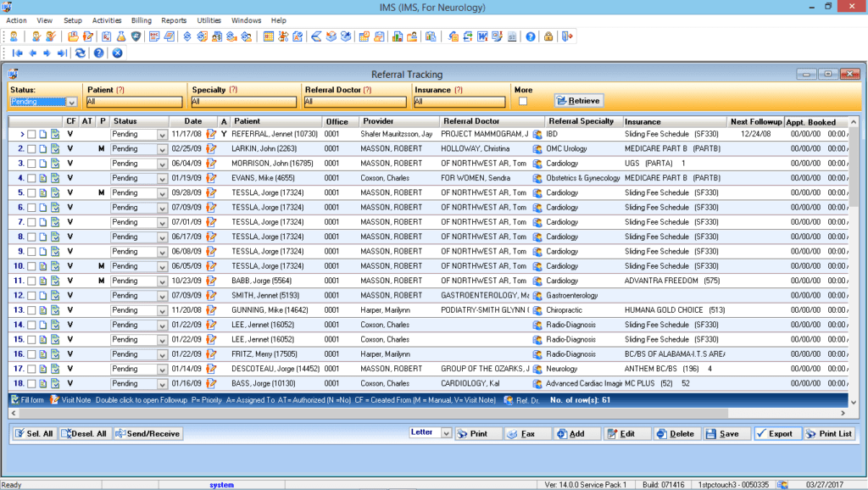Open the Billing menu
The image size is (868, 490).
click(x=142, y=19)
